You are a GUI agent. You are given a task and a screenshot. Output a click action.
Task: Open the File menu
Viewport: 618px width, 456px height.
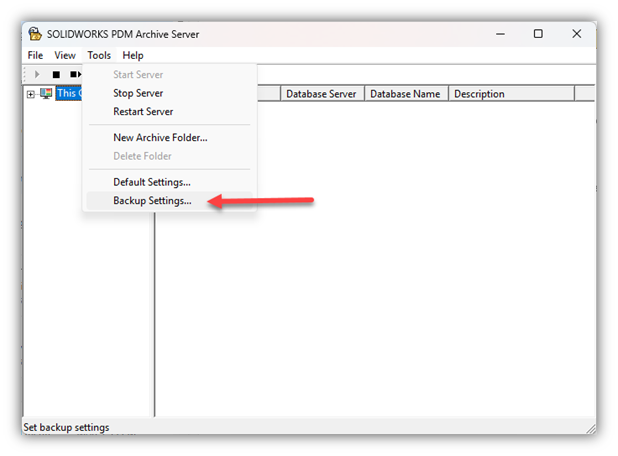point(35,55)
